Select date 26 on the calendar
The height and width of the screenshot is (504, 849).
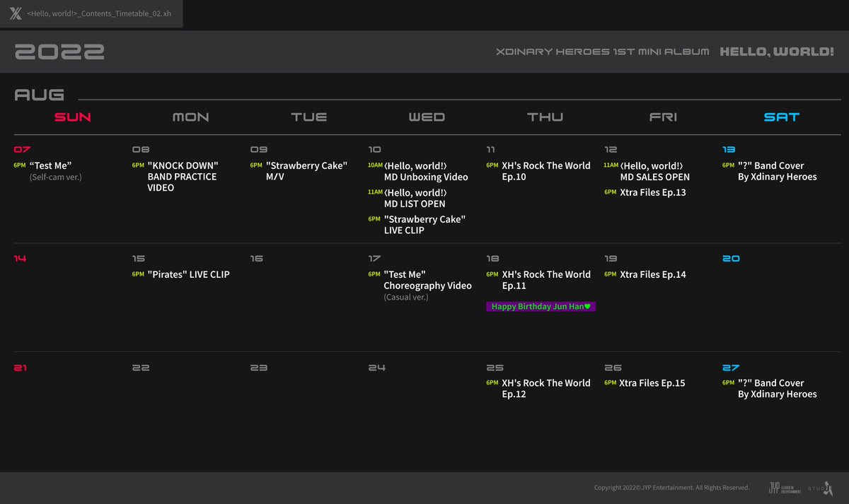pos(613,368)
